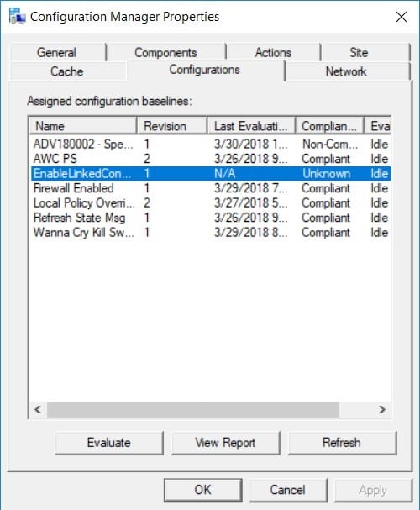
Task: Open View Report for selected baseline
Action: tap(225, 443)
